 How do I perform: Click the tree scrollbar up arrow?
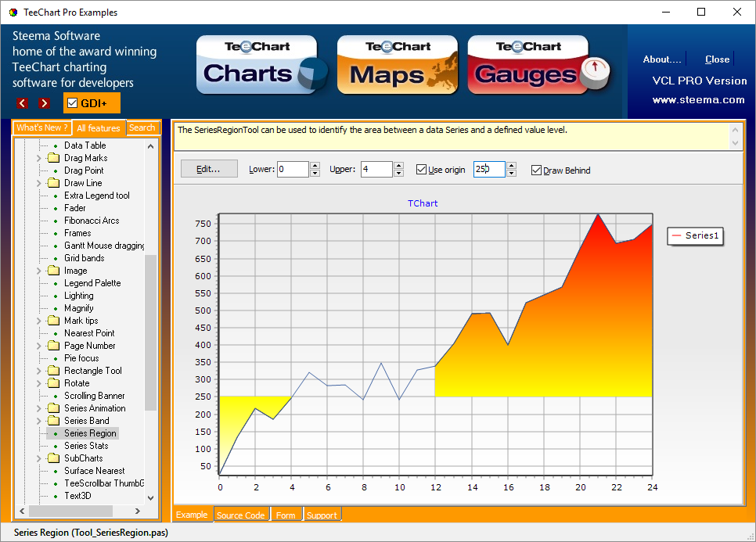(x=151, y=146)
